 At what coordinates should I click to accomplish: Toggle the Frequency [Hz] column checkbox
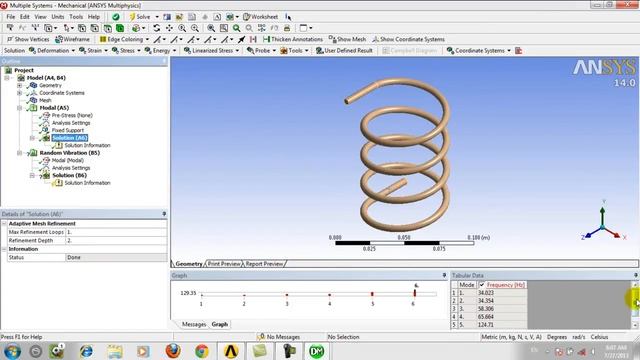tap(482, 285)
